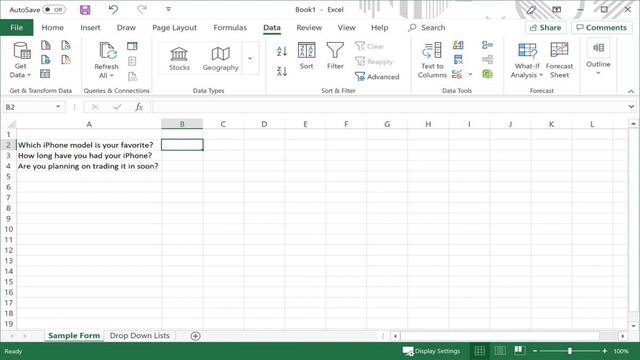640x360 pixels.
Task: Click the From Text/CSV icon
Action: (x=46, y=45)
